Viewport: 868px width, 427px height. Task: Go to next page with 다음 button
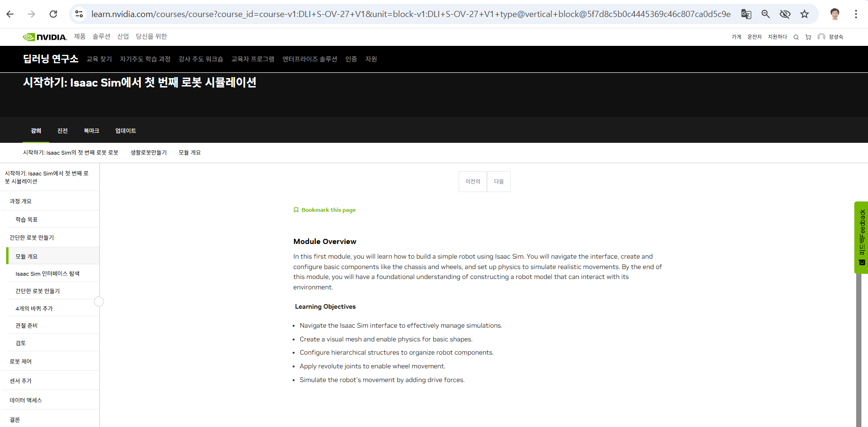499,182
